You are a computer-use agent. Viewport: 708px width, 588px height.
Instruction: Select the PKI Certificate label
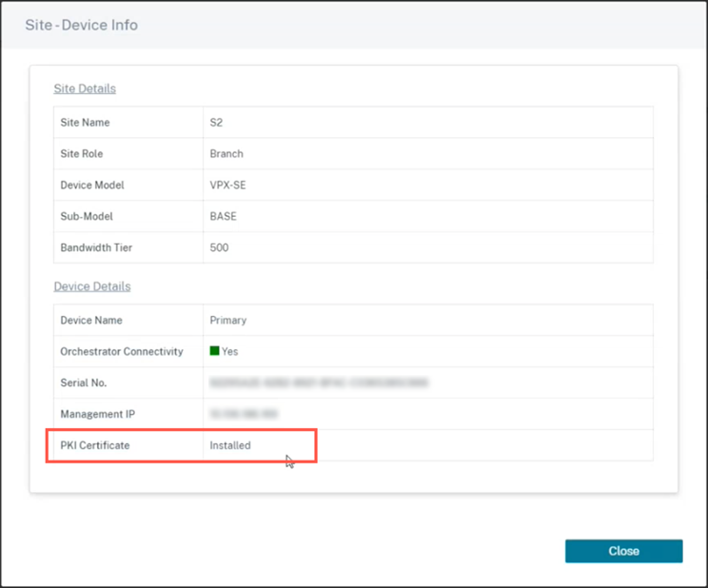click(95, 445)
